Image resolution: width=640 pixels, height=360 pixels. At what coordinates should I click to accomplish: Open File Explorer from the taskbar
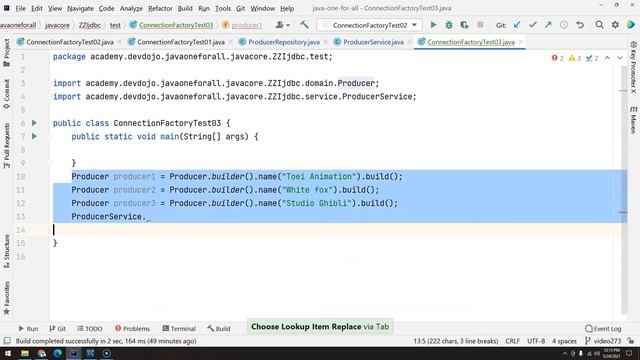pos(25,353)
